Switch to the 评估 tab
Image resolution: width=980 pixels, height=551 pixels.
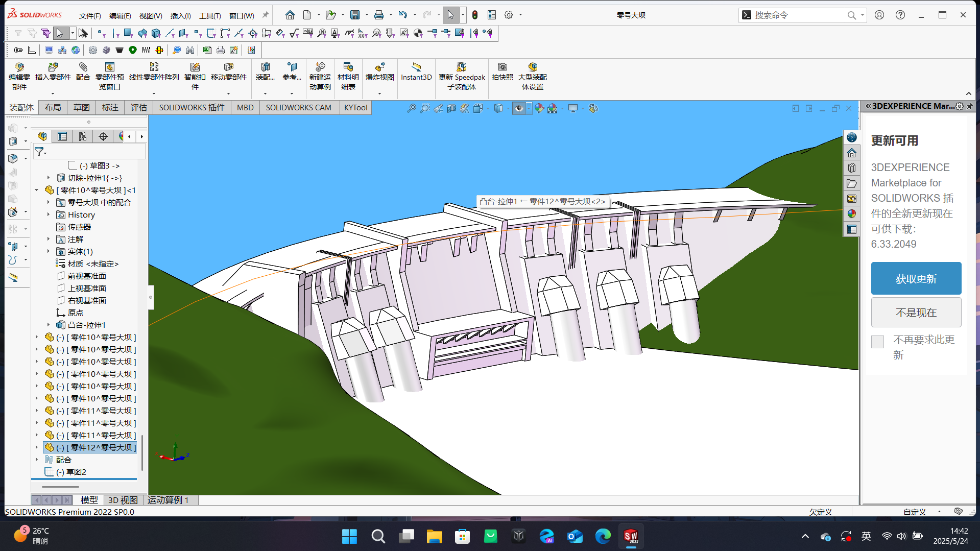[x=138, y=107]
